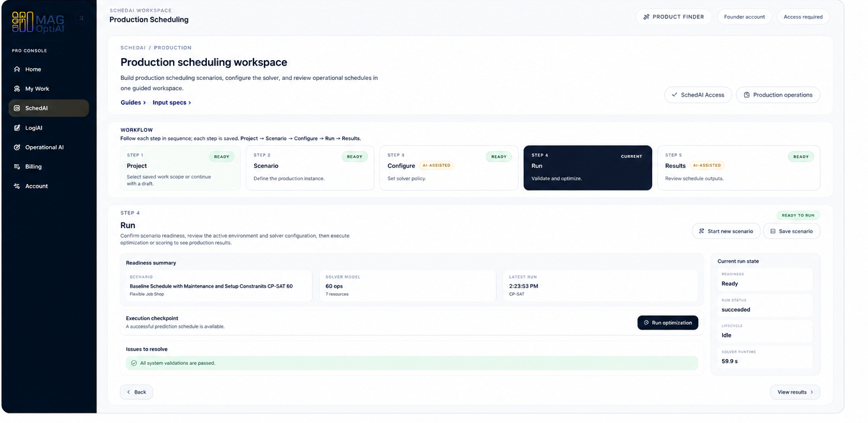
Task: Select Step 3 Configure card
Action: click(x=449, y=168)
